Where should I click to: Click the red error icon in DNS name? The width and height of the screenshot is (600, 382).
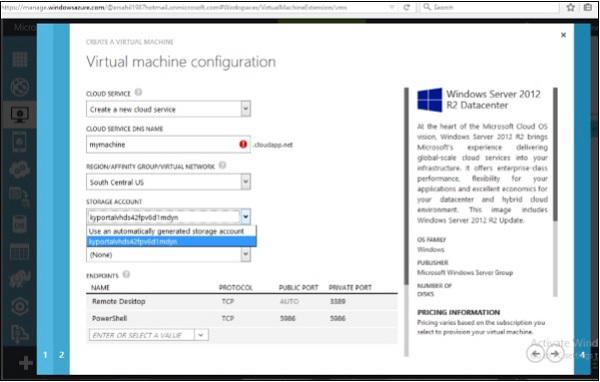243,144
